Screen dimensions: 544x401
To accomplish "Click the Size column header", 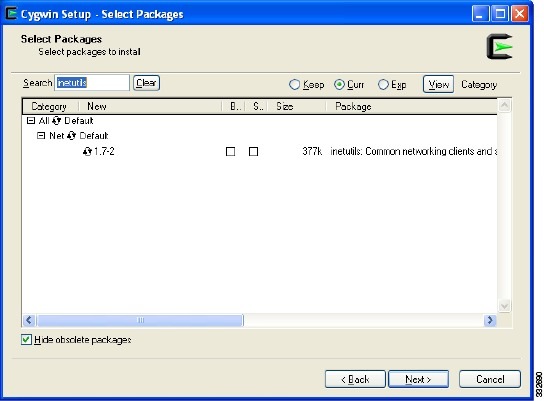I will click(297, 106).
